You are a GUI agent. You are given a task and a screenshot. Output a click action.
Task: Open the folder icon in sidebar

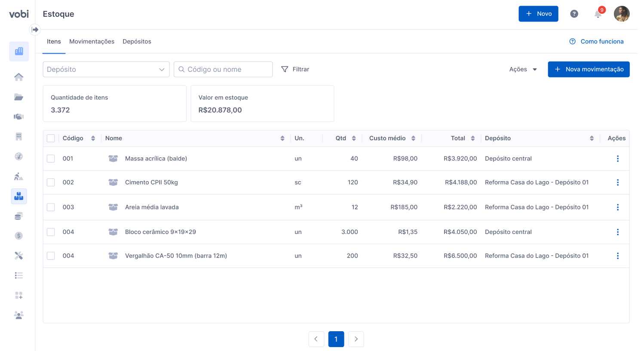click(x=18, y=97)
